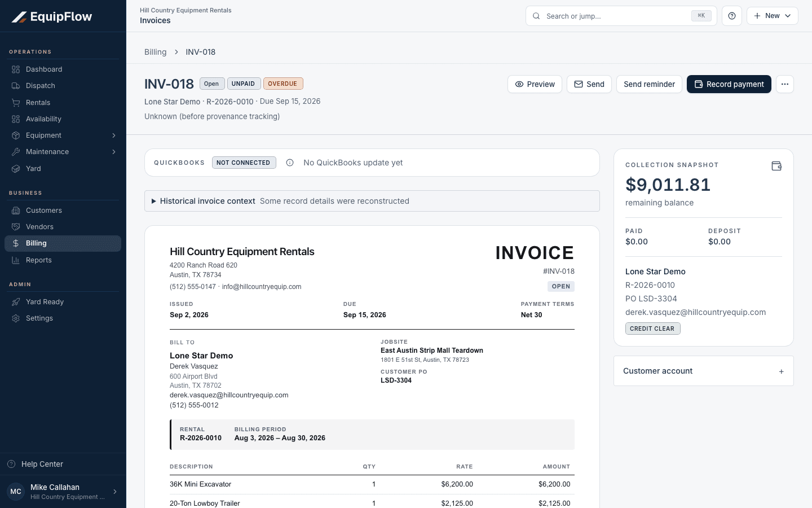The width and height of the screenshot is (812, 508).
Task: Click the Dispatch truck icon in sidebar
Action: [x=16, y=86]
